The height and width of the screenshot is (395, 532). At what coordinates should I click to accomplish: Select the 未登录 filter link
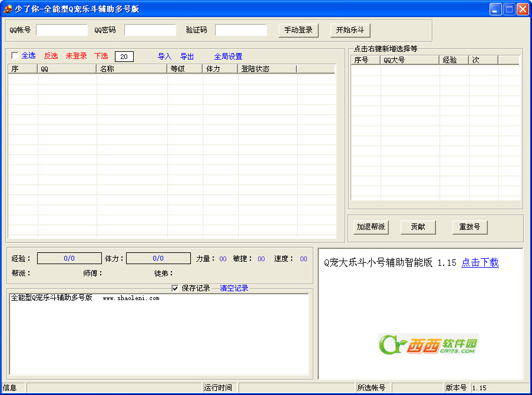pyautogui.click(x=76, y=56)
